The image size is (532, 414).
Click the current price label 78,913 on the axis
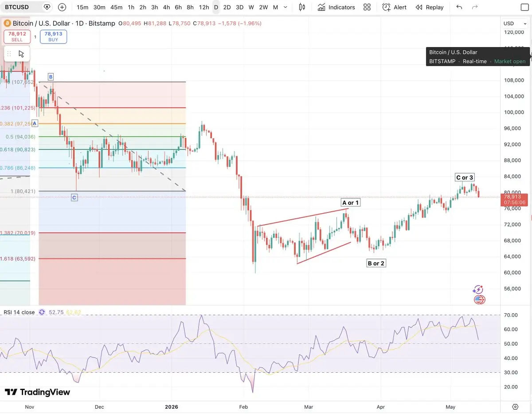[514, 199]
